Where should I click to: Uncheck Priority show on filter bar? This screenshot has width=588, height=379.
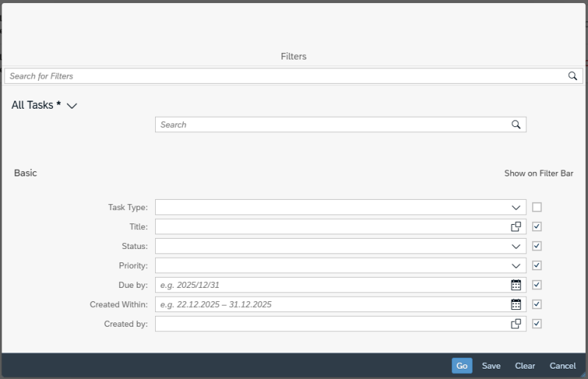pos(537,265)
